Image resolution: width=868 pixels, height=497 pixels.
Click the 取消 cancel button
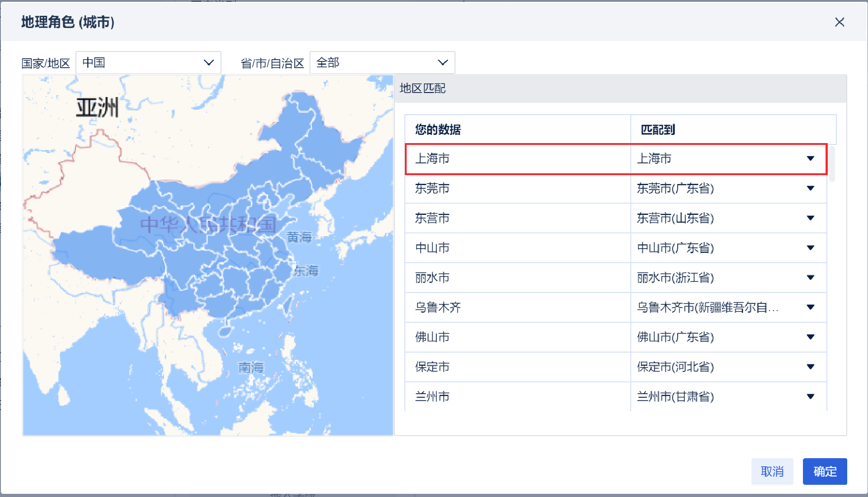pyautogui.click(x=772, y=471)
